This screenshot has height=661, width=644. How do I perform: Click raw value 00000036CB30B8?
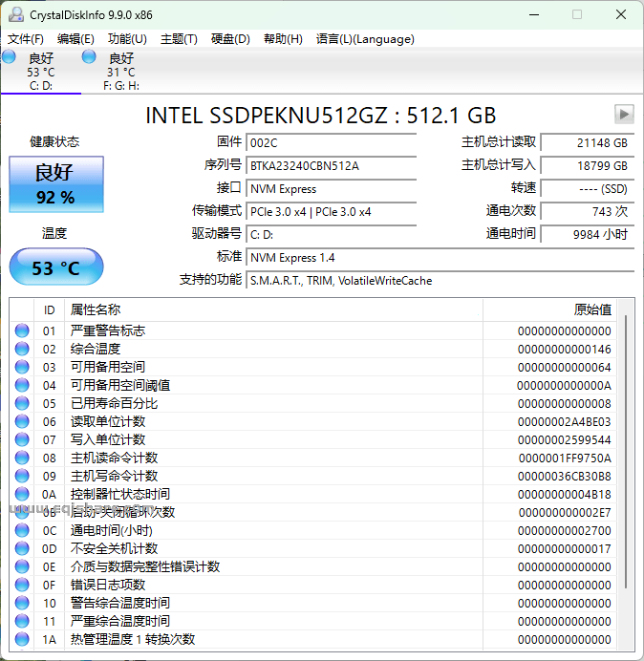[565, 476]
